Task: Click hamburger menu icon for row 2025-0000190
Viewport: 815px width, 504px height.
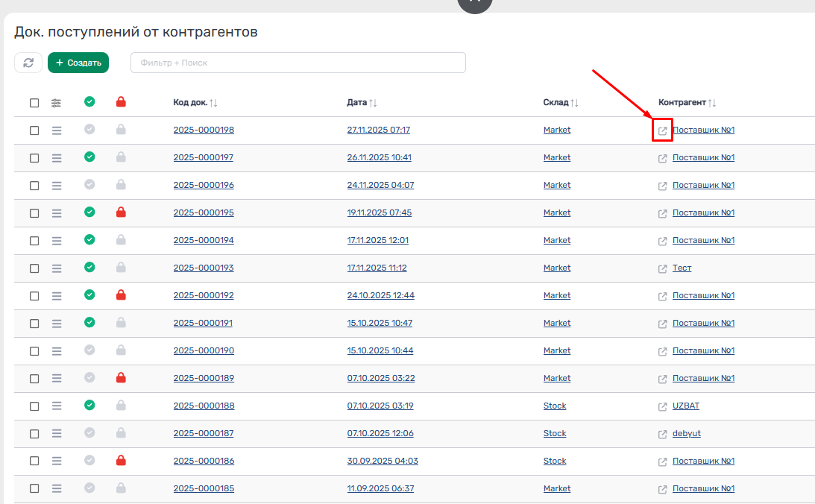Action: [x=57, y=350]
